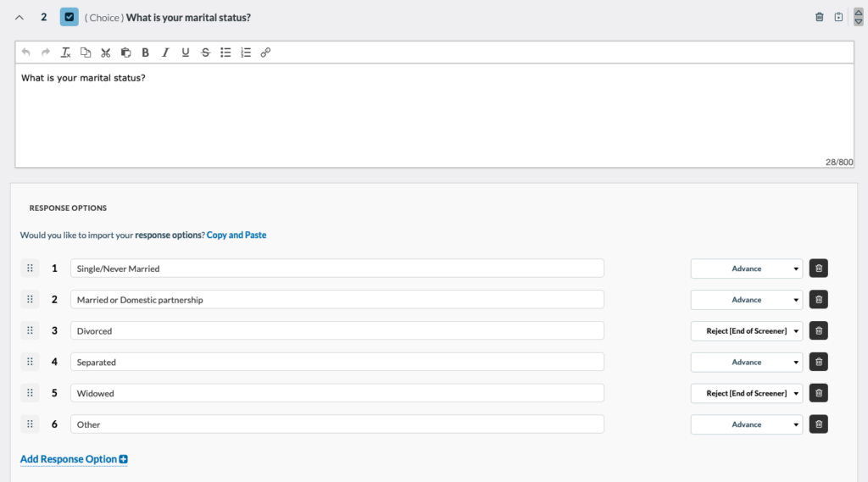Click the blue Choice question type icon
The height and width of the screenshot is (482, 868).
[x=70, y=17]
